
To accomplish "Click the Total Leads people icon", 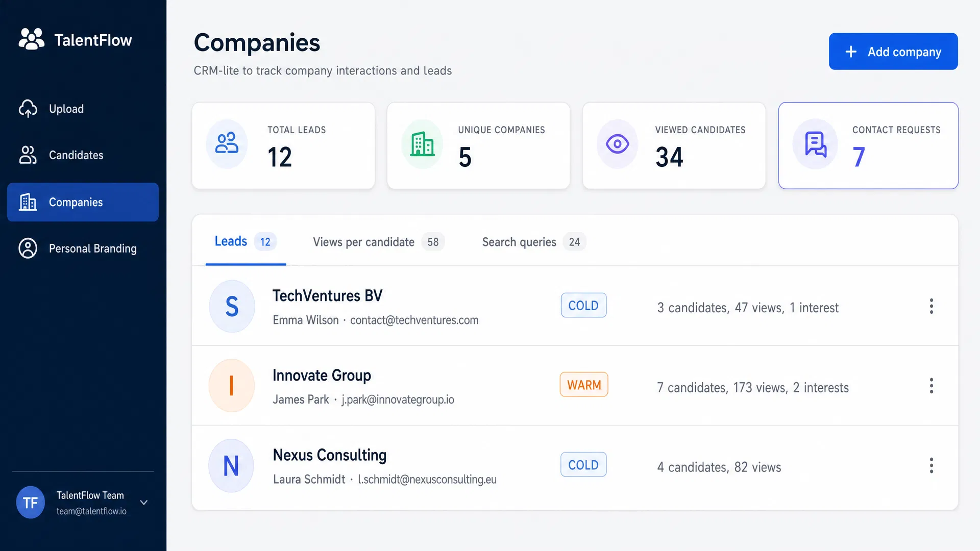I will 227,143.
